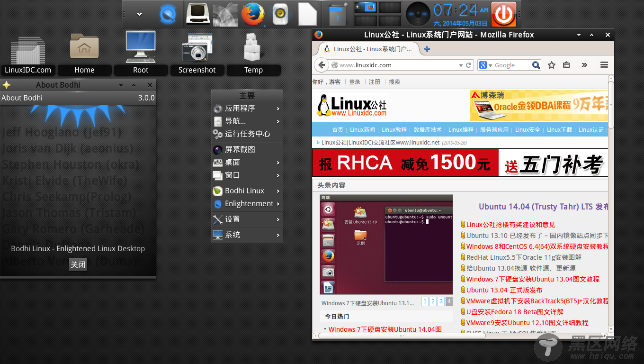
Task: Launch the terminal from the shelf
Action: 198,14
